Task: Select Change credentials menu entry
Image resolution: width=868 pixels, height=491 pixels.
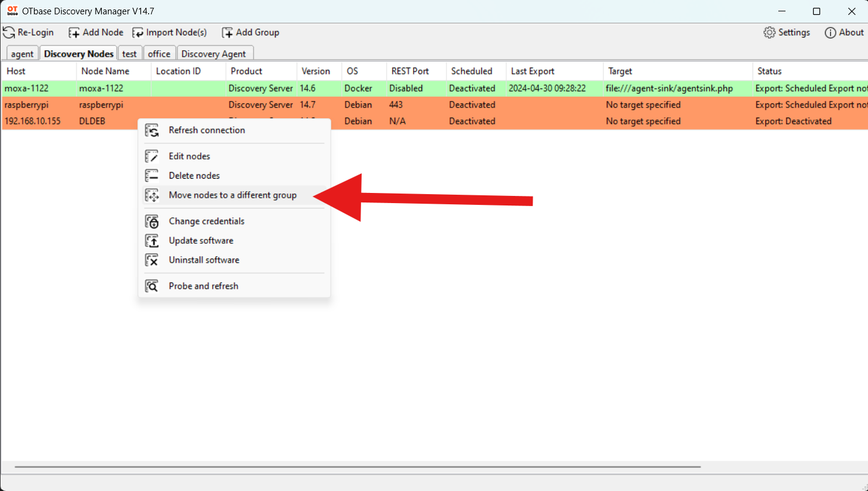Action: 234,221
